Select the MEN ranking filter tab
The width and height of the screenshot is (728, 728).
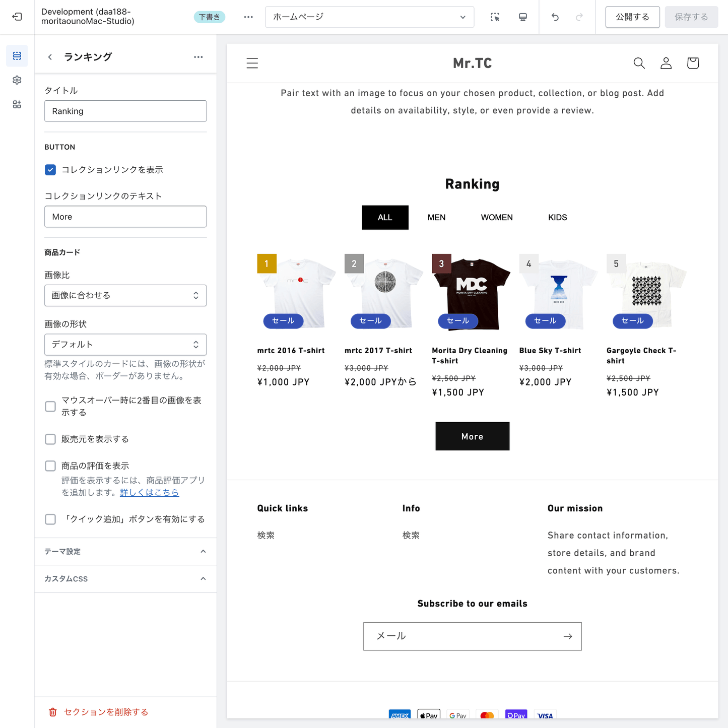[436, 217]
